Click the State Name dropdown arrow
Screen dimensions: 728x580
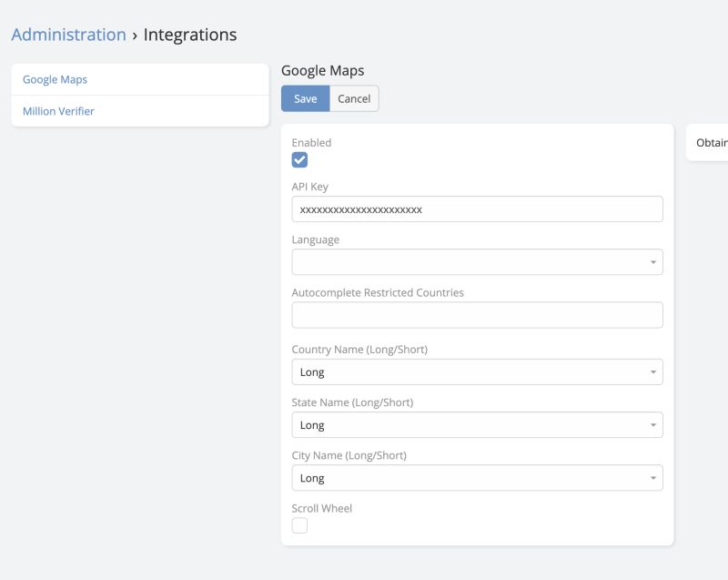(652, 424)
